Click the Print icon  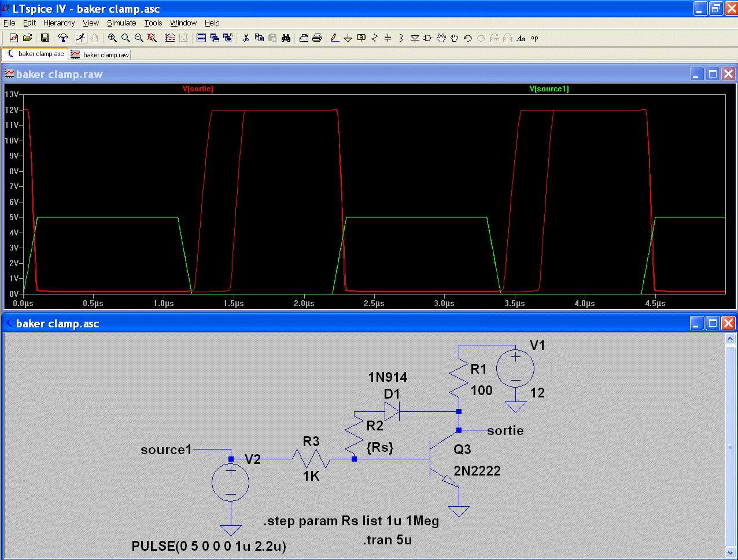click(317, 38)
